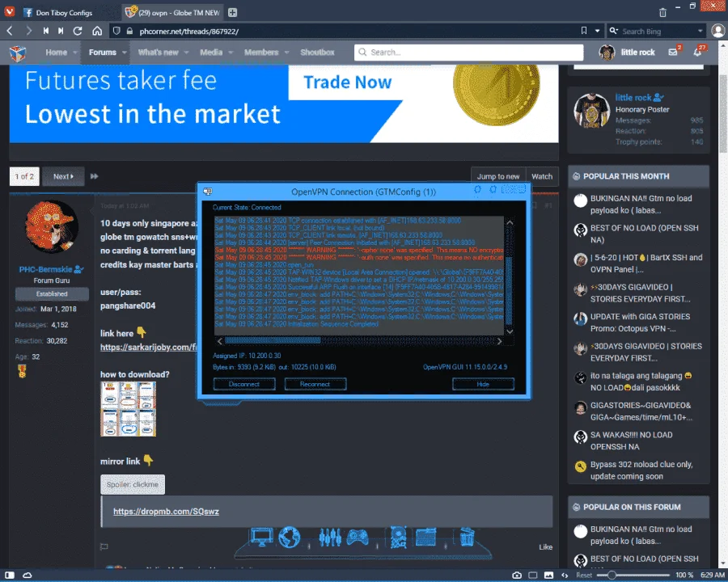Click Hide in the OpenVPN window
The image size is (728, 582).
483,384
